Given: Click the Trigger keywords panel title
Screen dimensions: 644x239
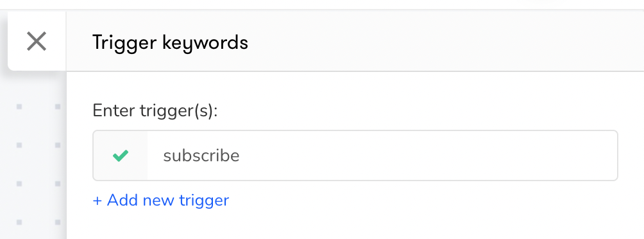Looking at the screenshot, I should pyautogui.click(x=170, y=42).
